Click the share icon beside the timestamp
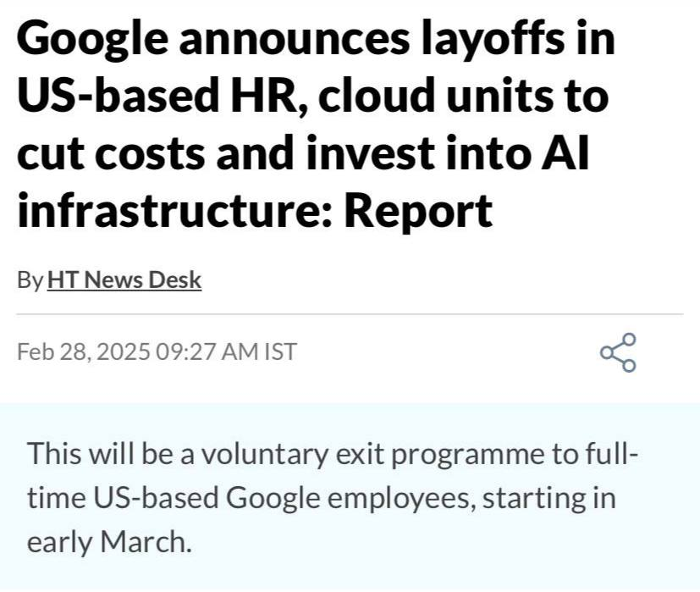Viewport: 700px width, 592px height. [x=618, y=352]
